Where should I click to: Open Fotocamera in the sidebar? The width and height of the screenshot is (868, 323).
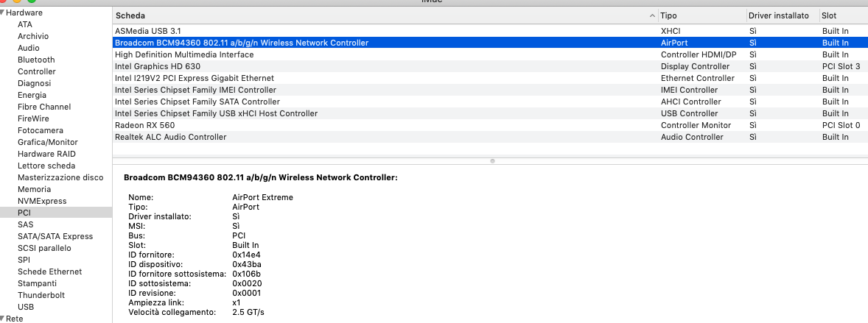pyautogui.click(x=41, y=130)
